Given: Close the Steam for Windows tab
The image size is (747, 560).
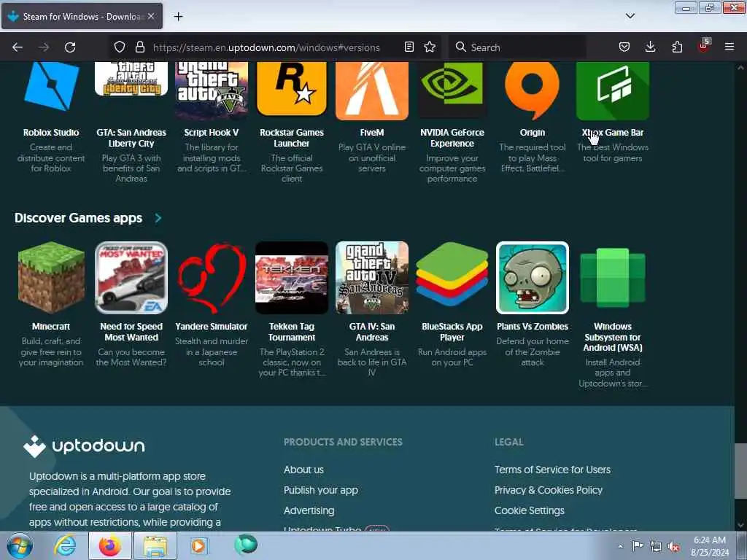Looking at the screenshot, I should [151, 16].
